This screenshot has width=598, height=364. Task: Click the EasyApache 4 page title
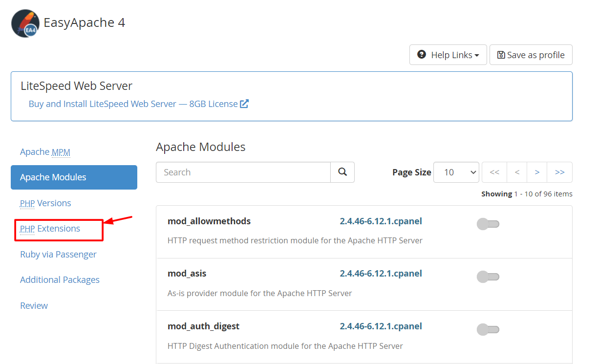point(85,22)
